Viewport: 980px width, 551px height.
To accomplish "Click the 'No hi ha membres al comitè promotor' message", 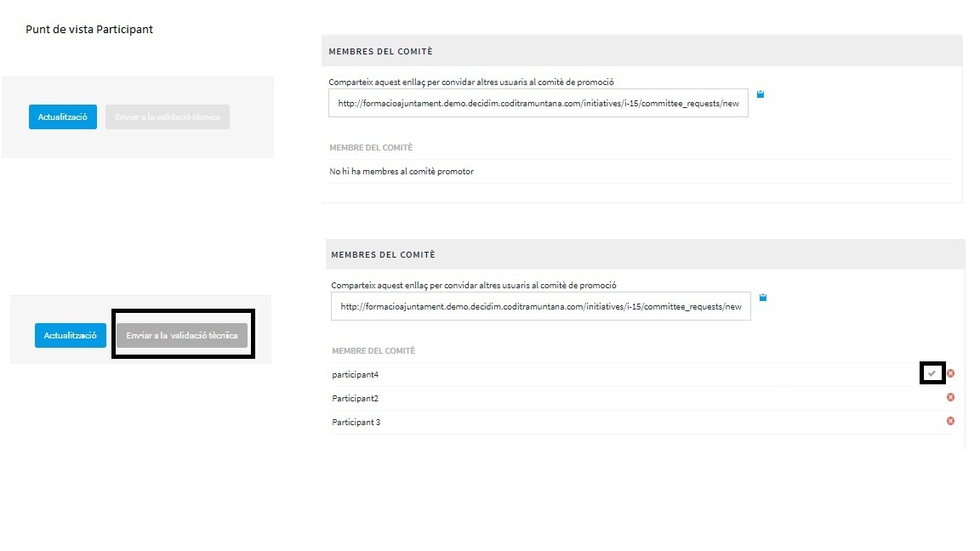I will click(x=402, y=172).
